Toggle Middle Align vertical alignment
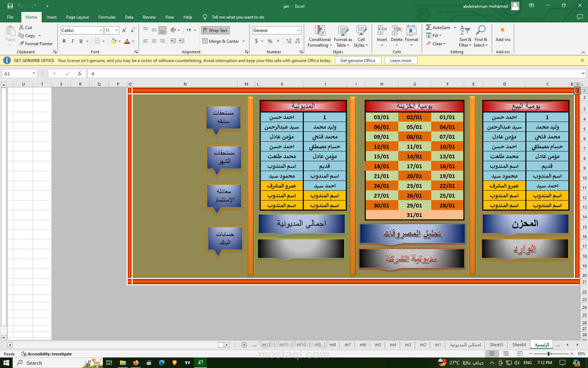The image size is (588, 368). pyautogui.click(x=154, y=30)
